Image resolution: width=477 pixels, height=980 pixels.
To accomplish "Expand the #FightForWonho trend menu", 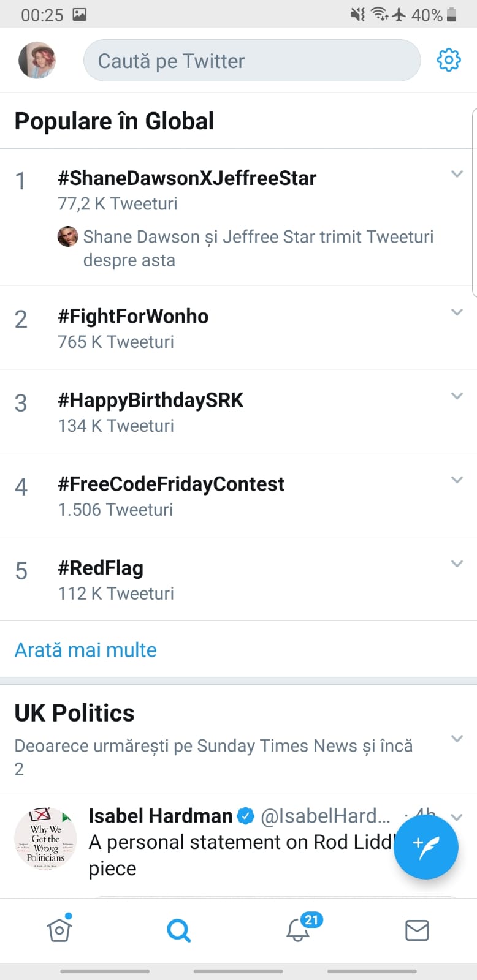I will pos(457,312).
